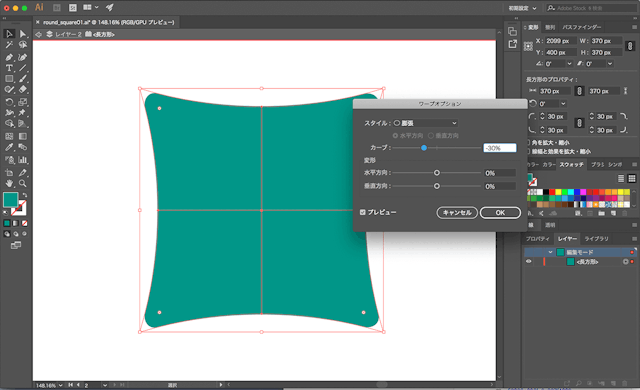Select the Shaper tool
The height and width of the screenshot is (390, 640).
coord(9,89)
